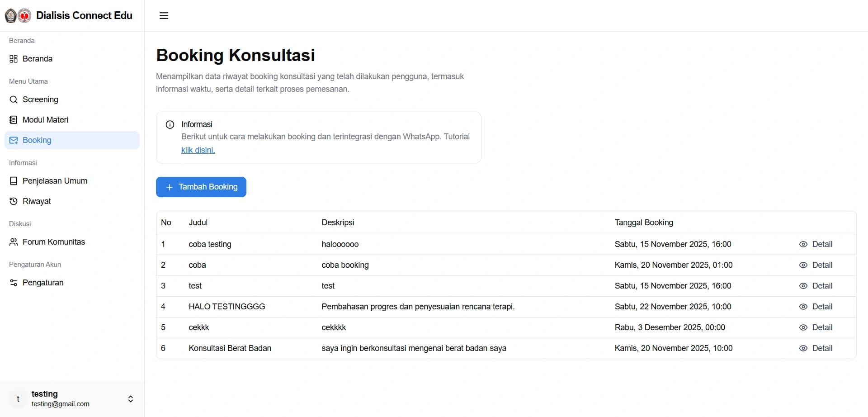868x417 pixels.
Task: Click date Rabu, 3 Desember 2025, 00:00
Action: (x=670, y=327)
